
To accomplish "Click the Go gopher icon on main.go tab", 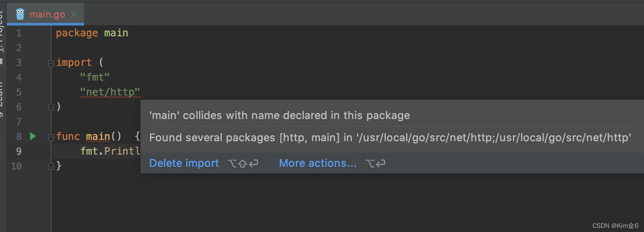I will [x=20, y=14].
